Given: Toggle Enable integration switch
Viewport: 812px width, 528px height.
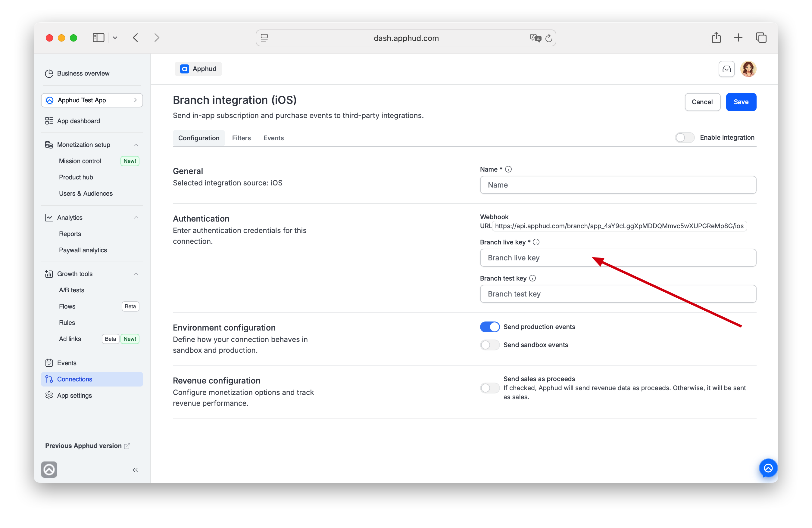Looking at the screenshot, I should click(x=684, y=138).
